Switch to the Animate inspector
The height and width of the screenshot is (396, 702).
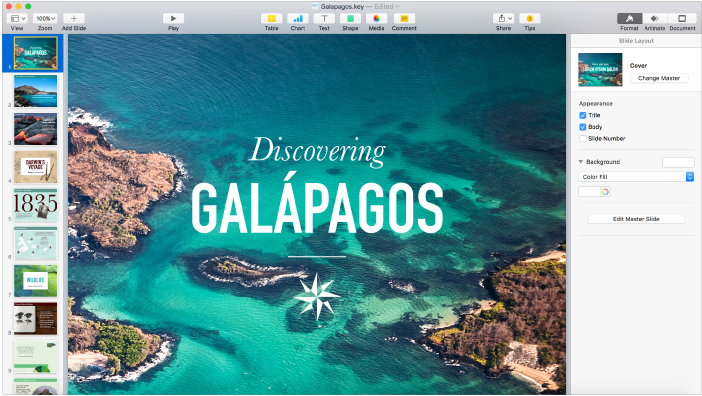click(x=655, y=18)
